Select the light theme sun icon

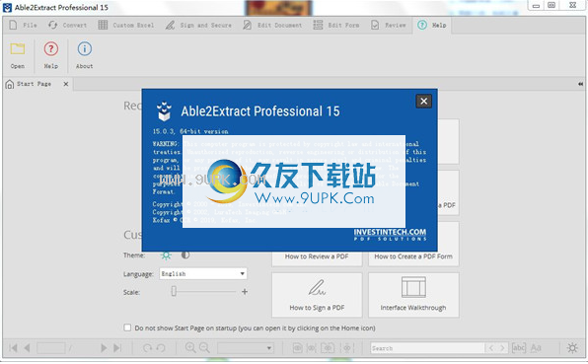pos(166,255)
